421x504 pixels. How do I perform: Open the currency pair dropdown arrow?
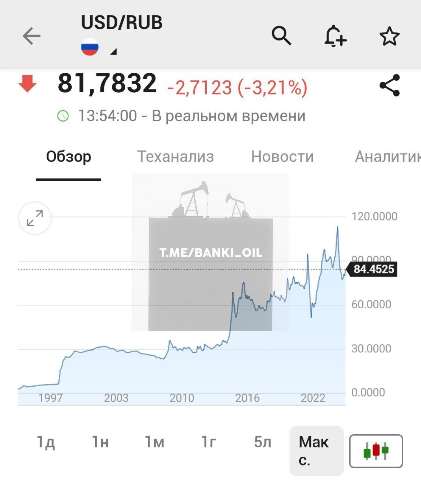point(113,52)
